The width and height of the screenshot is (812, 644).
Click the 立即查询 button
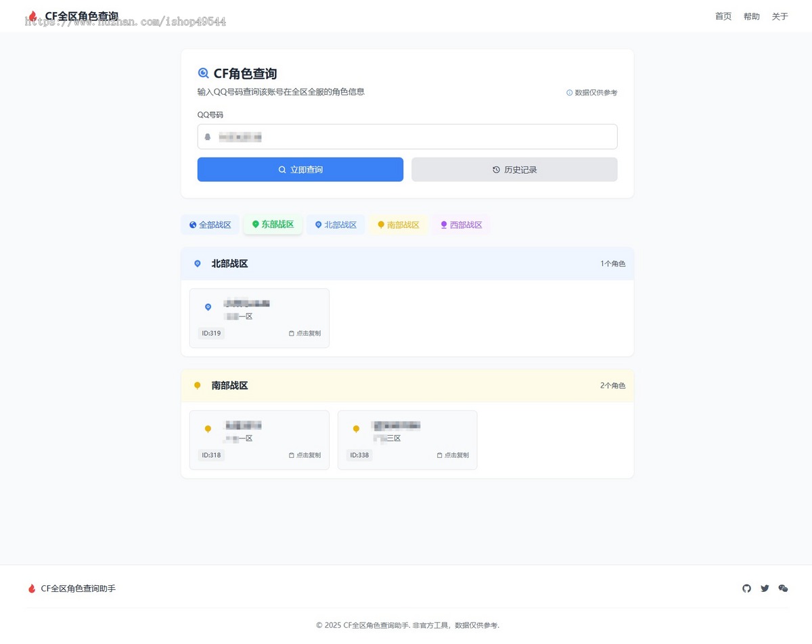pyautogui.click(x=300, y=170)
